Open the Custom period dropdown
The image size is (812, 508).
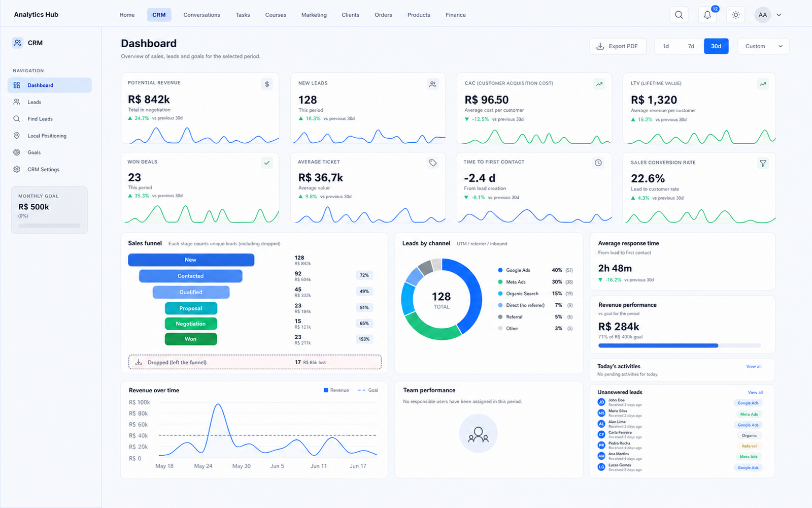763,46
